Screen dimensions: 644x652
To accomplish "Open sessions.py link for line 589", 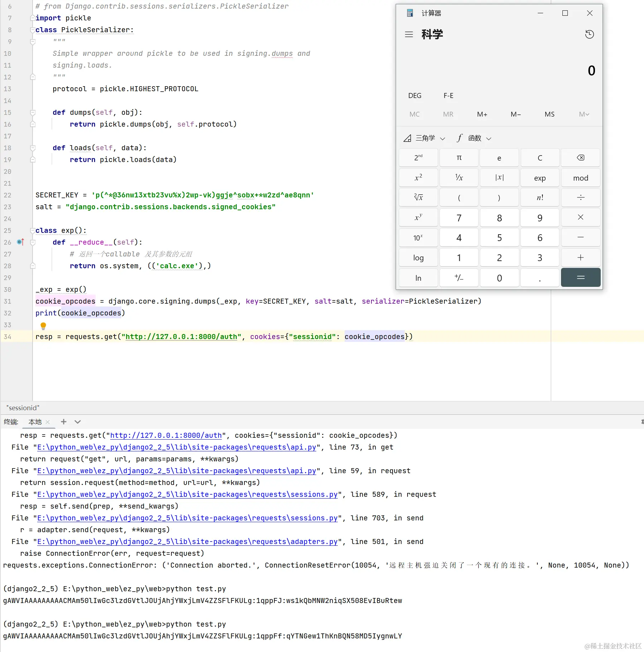I will point(187,494).
